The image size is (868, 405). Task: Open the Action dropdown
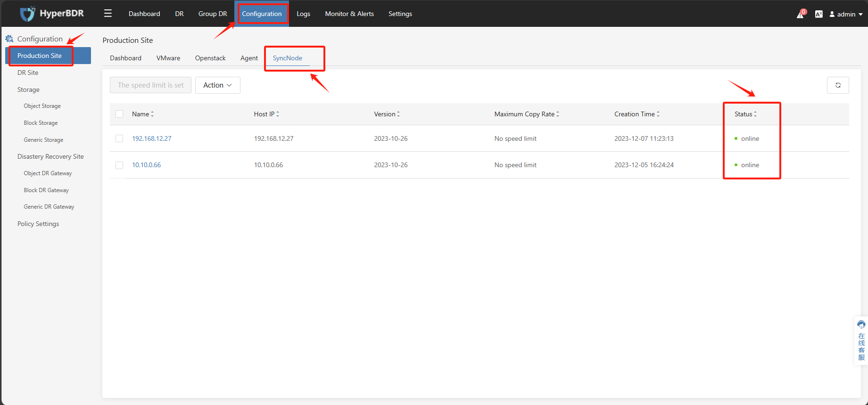(218, 85)
